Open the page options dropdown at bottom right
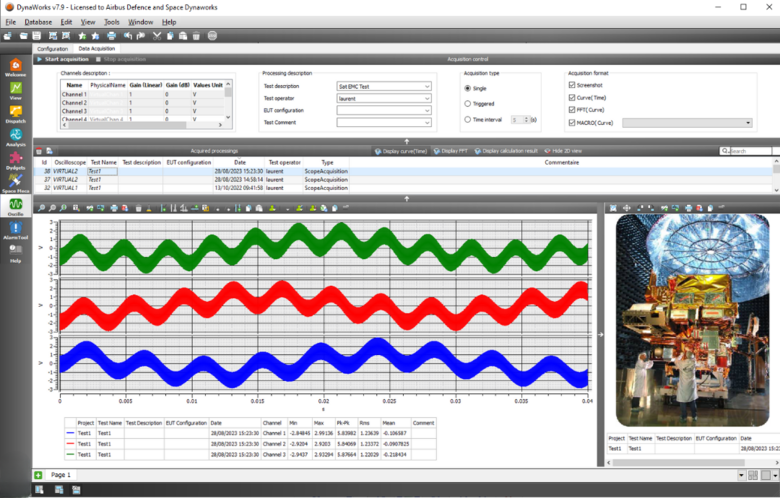 775,476
